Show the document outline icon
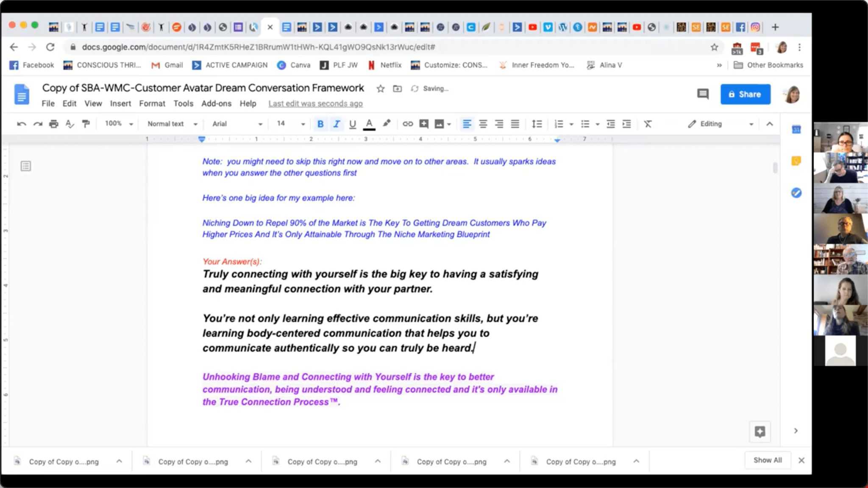868x488 pixels. tap(26, 166)
